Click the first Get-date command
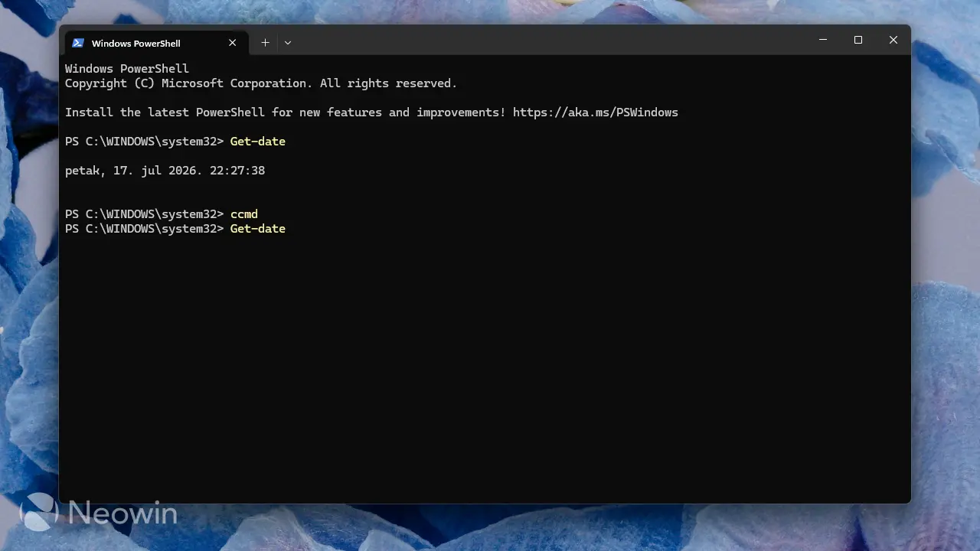Image resolution: width=980 pixels, height=551 pixels. (258, 142)
